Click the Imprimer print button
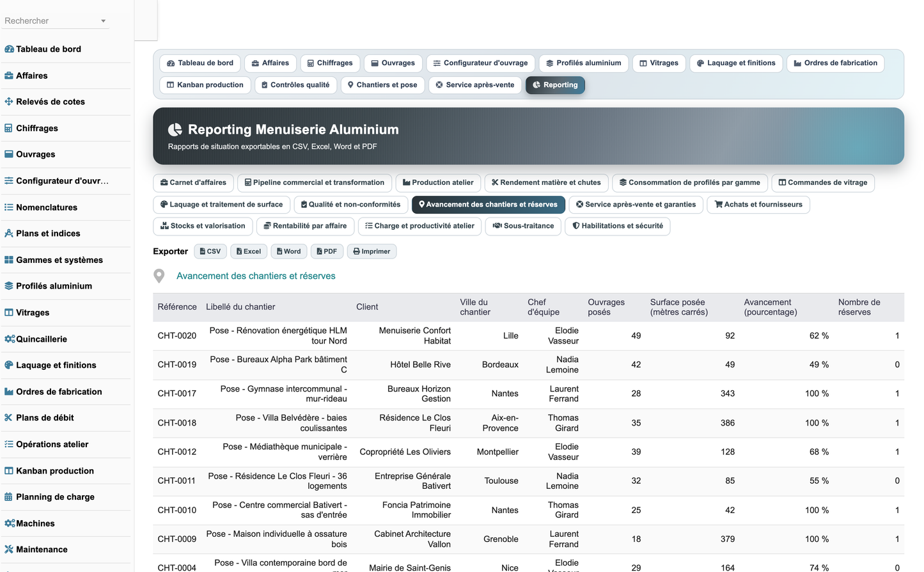Viewport: 924px width, 572px height. pos(372,251)
